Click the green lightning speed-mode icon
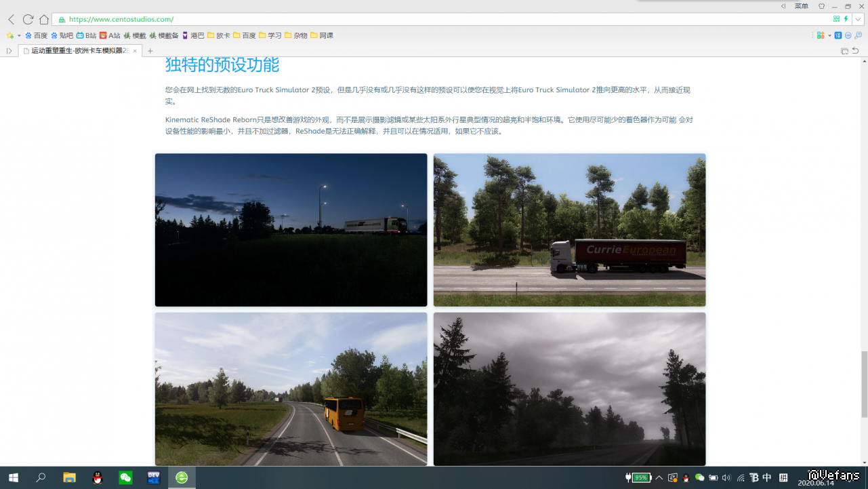Image resolution: width=868 pixels, height=489 pixels. tap(846, 19)
